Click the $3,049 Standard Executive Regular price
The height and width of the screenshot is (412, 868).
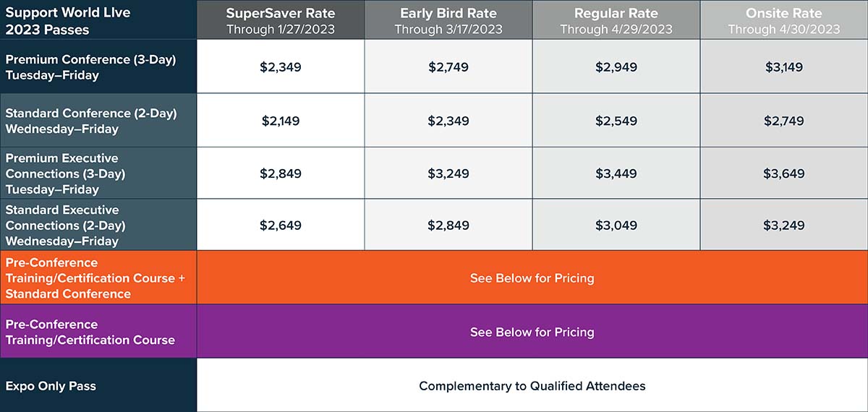click(616, 226)
